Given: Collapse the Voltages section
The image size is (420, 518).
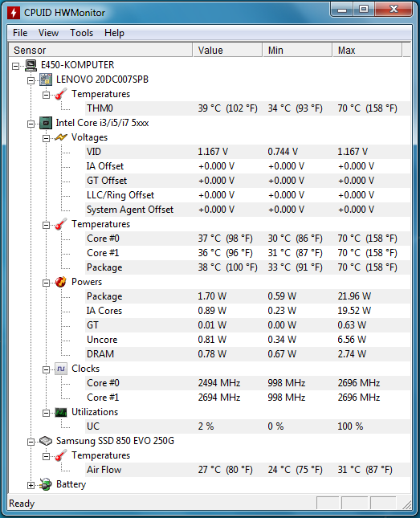Looking at the screenshot, I should (x=46, y=138).
